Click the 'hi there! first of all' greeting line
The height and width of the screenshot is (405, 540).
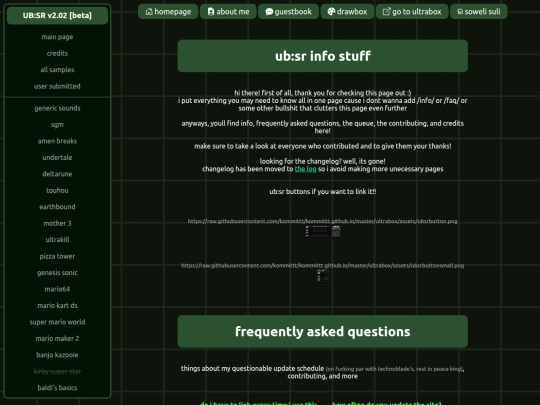pos(323,93)
